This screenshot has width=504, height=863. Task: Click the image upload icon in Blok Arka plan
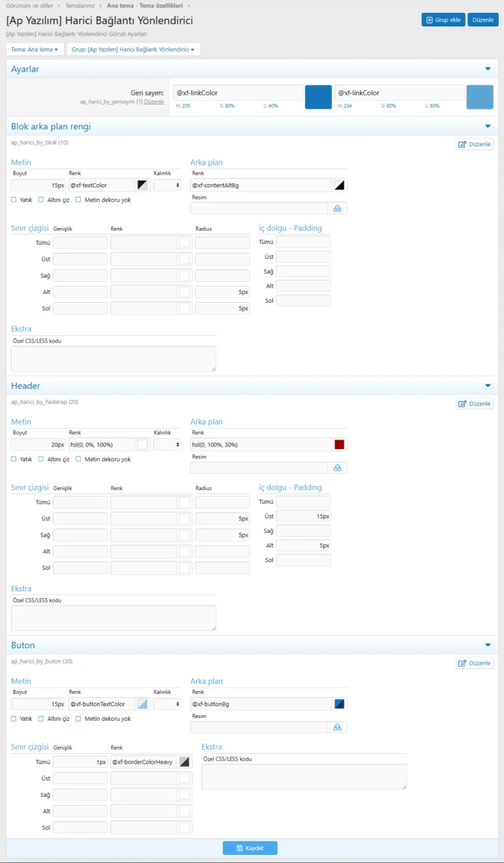[x=338, y=208]
